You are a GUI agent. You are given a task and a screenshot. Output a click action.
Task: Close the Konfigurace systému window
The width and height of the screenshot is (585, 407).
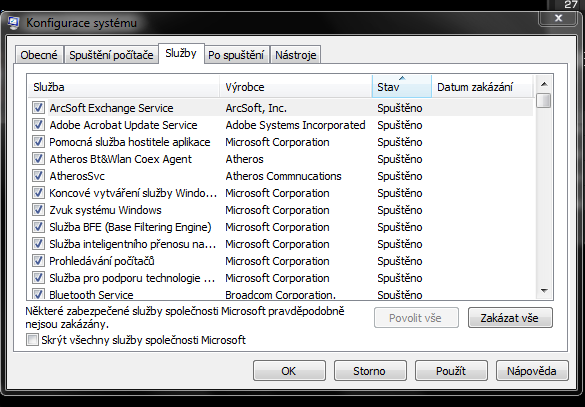[x=558, y=18]
